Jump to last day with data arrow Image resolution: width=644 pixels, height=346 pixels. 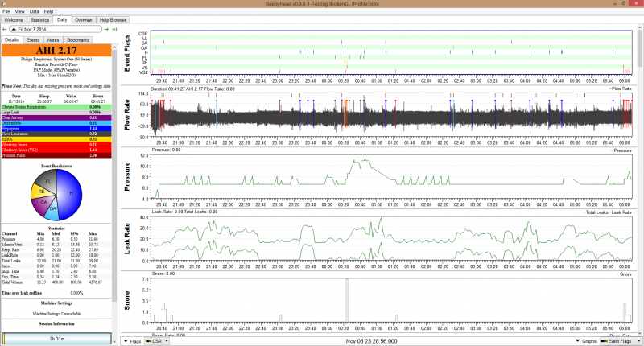pyautogui.click(x=114, y=29)
